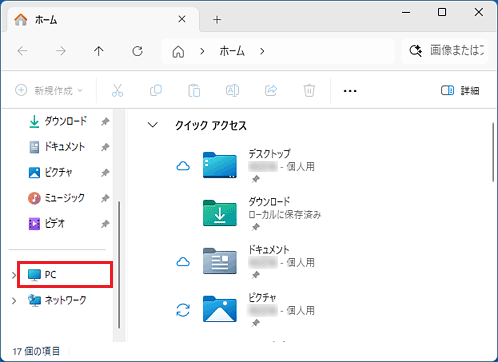The image size is (498, 362).
Task: Click the search box 画像または
Action: point(445,51)
